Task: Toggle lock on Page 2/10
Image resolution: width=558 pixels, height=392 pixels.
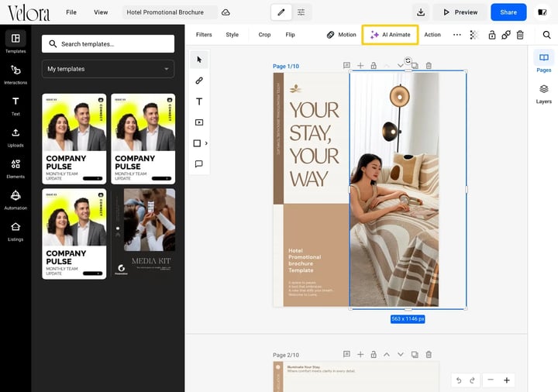Action: point(374,354)
